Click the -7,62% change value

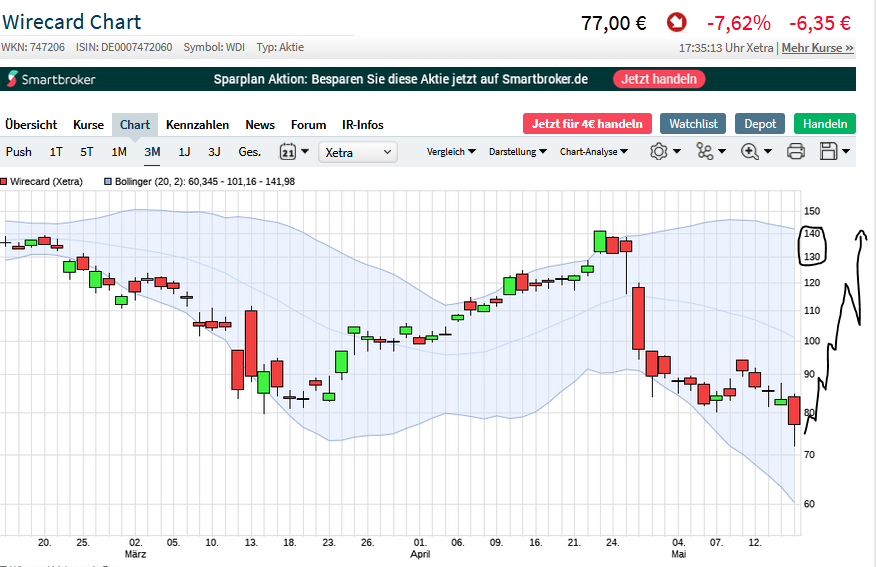[x=739, y=23]
